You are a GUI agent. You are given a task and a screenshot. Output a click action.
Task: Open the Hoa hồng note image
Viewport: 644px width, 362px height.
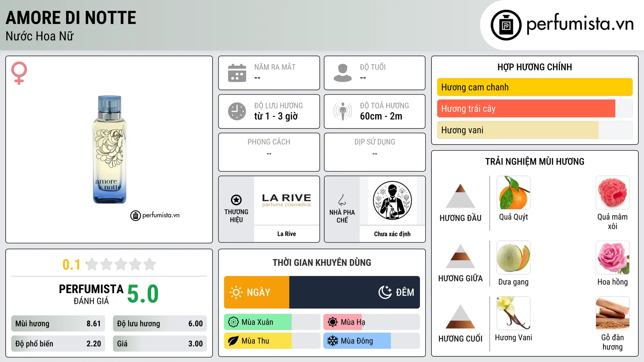pyautogui.click(x=613, y=258)
